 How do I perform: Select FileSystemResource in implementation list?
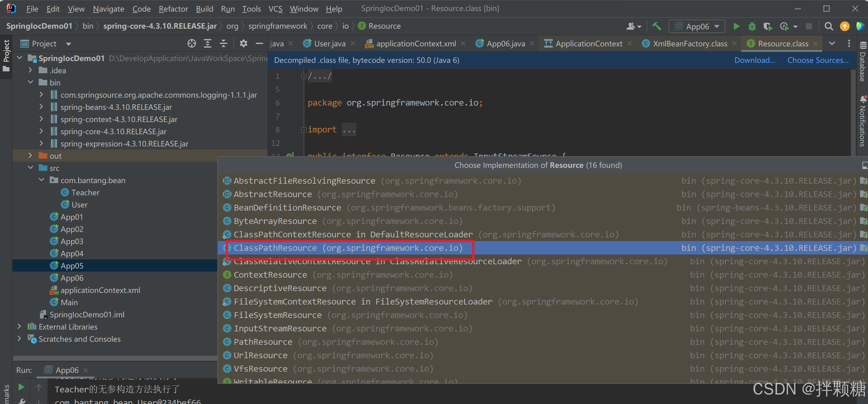coord(277,315)
